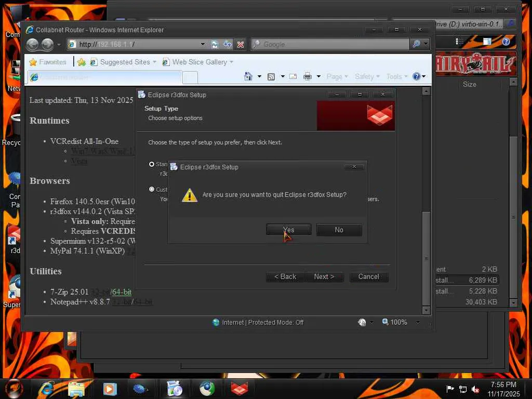Click the Back button in setup wizard

coord(285,276)
